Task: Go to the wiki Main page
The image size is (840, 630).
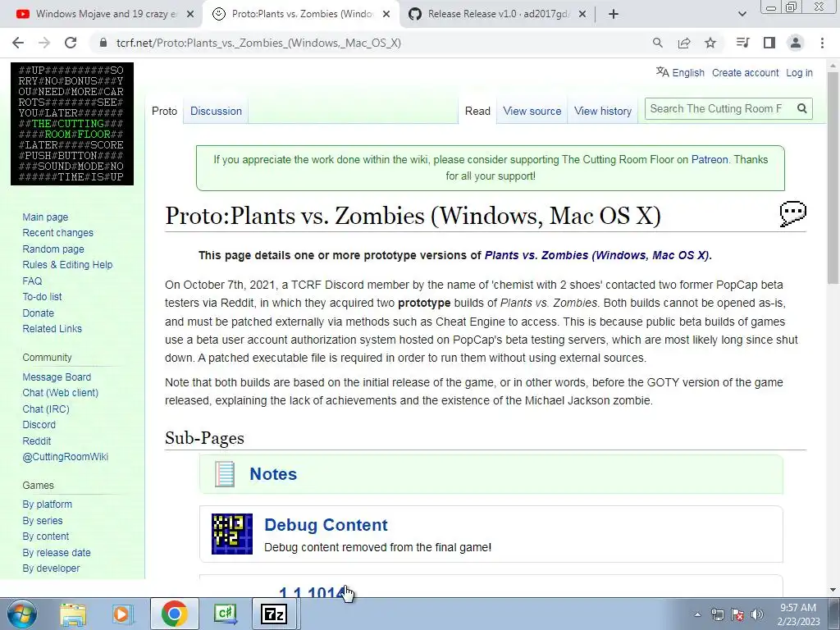Action: point(45,217)
